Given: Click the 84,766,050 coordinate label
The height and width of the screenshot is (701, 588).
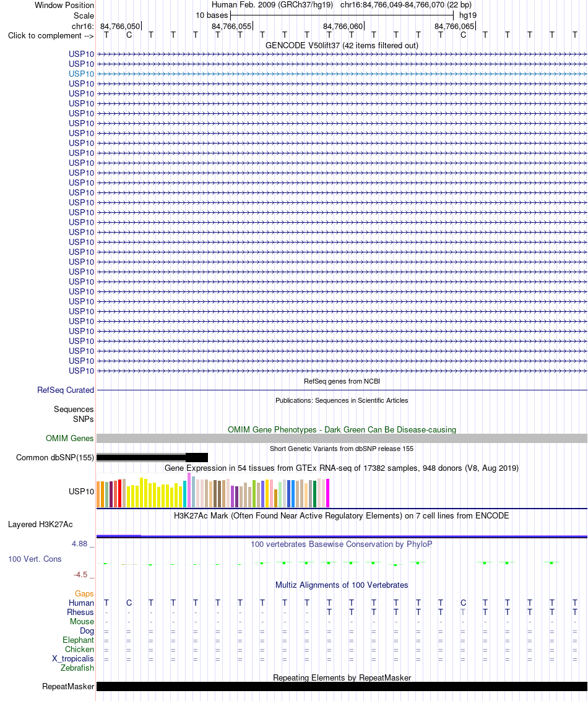Looking at the screenshot, I should (120, 27).
